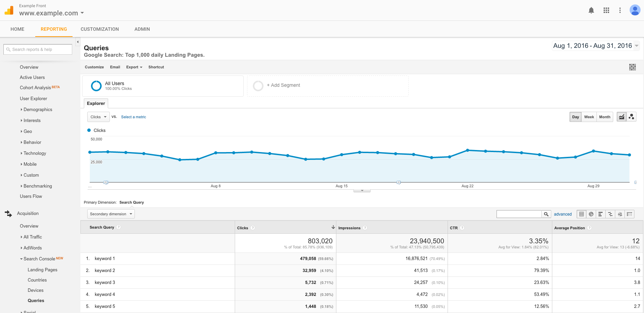Open the Export dropdown
This screenshot has height=313, width=644.
134,67
